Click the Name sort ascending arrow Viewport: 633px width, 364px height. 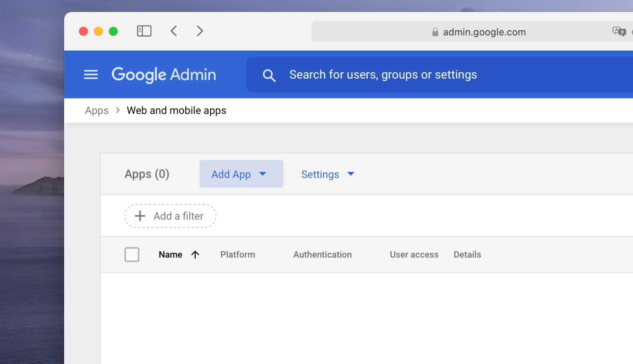[x=195, y=255]
